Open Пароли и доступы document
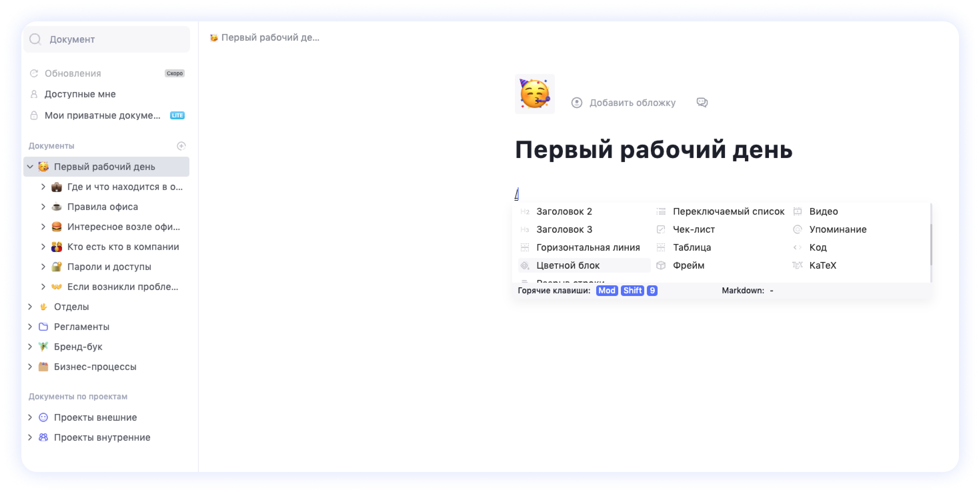 (109, 267)
